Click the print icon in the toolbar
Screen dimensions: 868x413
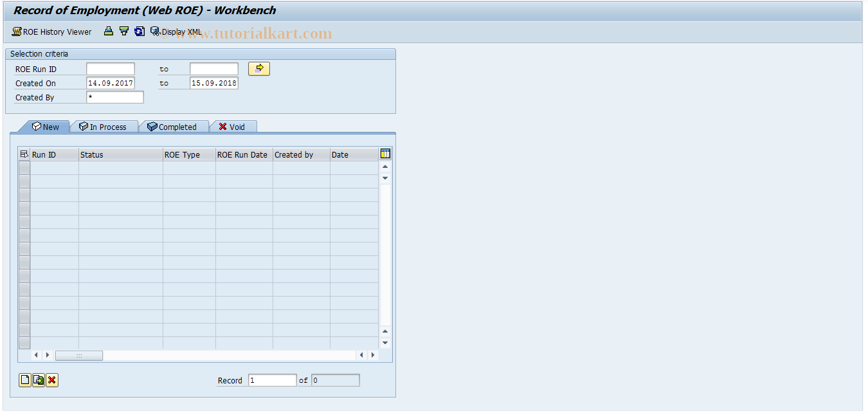click(109, 31)
